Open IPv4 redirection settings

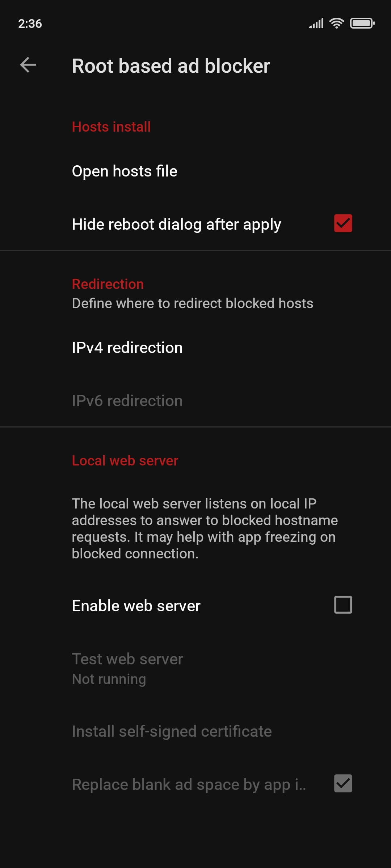[x=127, y=347]
